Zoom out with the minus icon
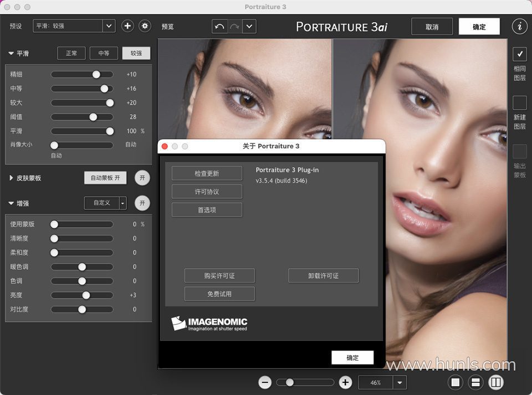This screenshot has width=532, height=395. point(265,382)
